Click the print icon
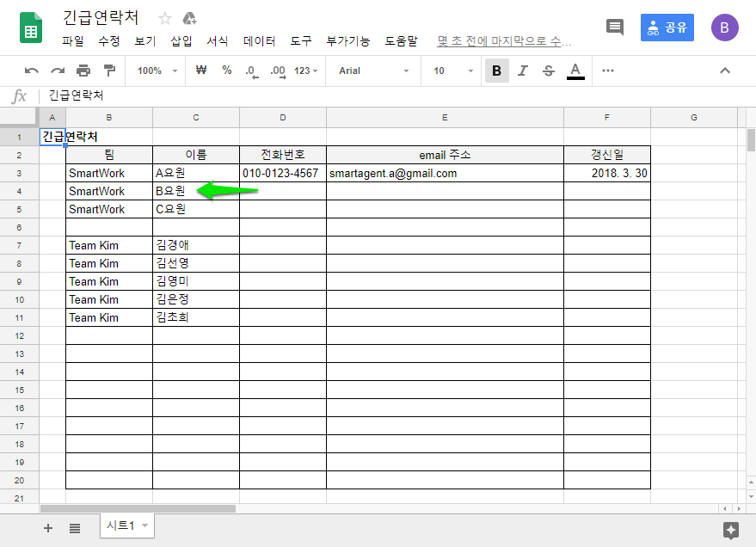Image resolution: width=756 pixels, height=547 pixels. tap(83, 71)
